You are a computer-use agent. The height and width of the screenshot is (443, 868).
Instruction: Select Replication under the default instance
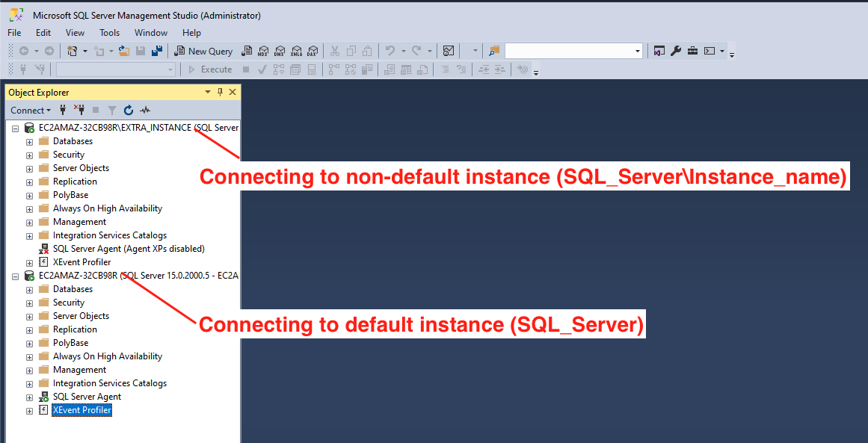click(75, 329)
